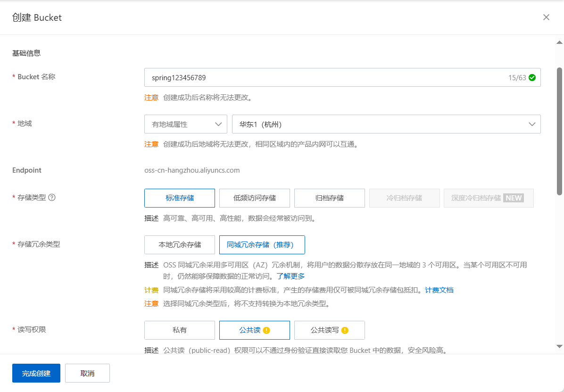Click the scrollbar up arrow

click(x=559, y=42)
